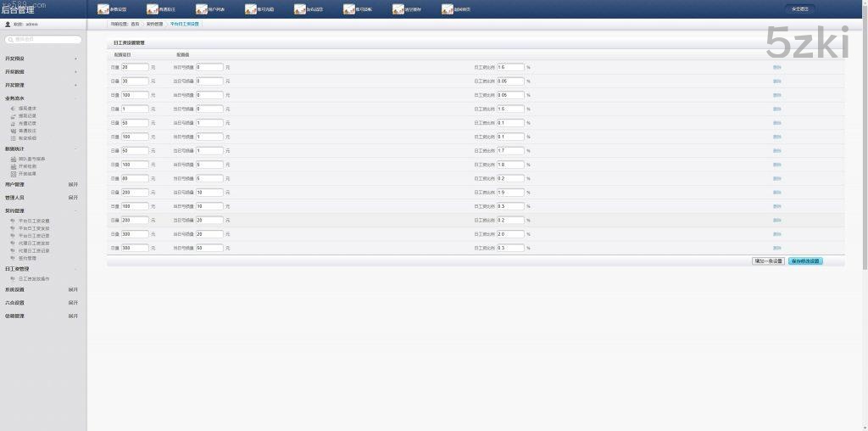Click the 配置项目 column header
868x431 pixels.
click(122, 55)
